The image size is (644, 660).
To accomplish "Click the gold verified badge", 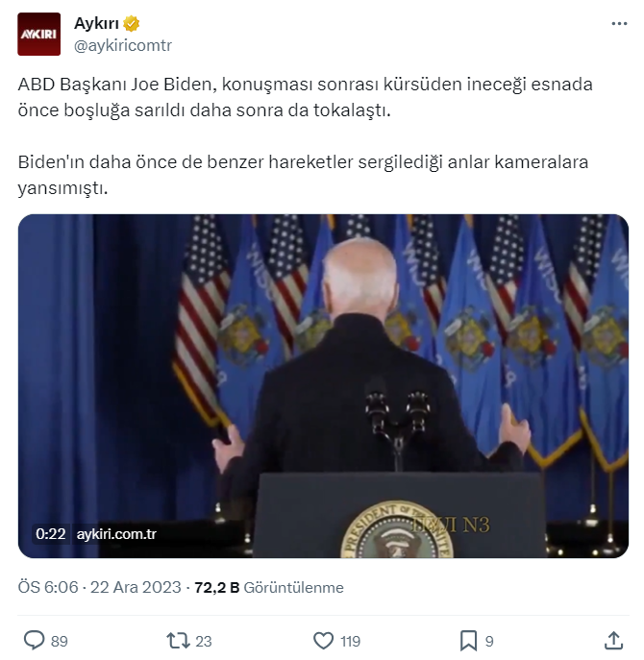I will tap(132, 24).
